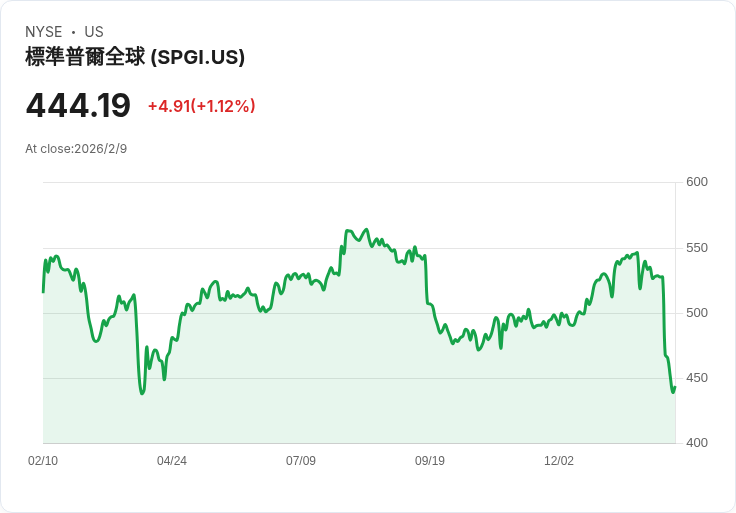Click the US market label
The height and width of the screenshot is (513, 736).
click(x=94, y=32)
